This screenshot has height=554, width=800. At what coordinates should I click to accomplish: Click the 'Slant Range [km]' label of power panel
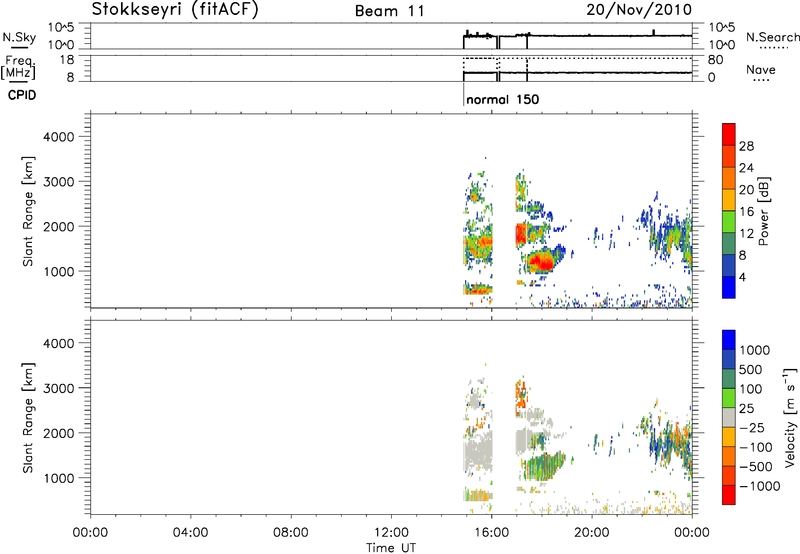click(x=28, y=211)
